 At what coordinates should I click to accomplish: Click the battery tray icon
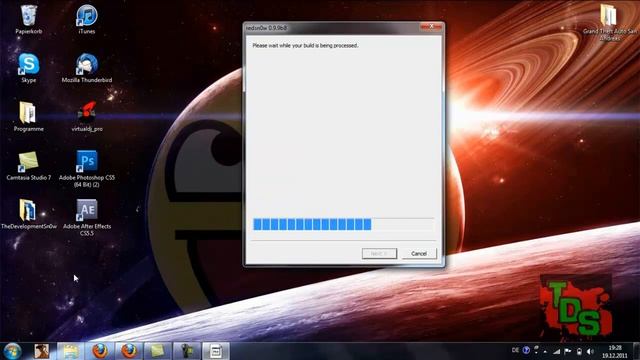pos(579,351)
